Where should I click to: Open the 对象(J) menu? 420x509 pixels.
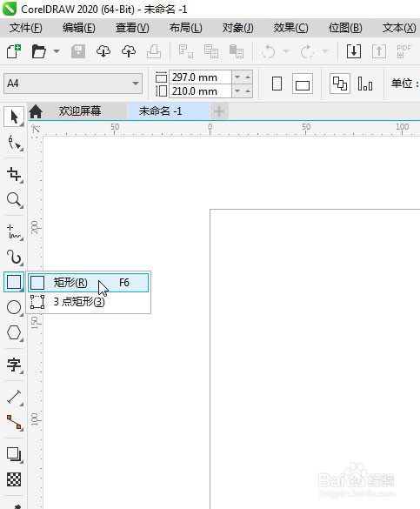(x=237, y=28)
